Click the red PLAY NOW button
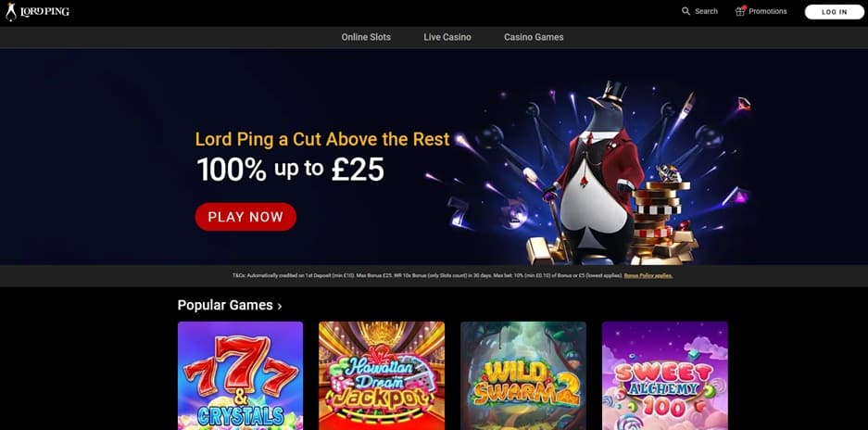 pos(245,217)
